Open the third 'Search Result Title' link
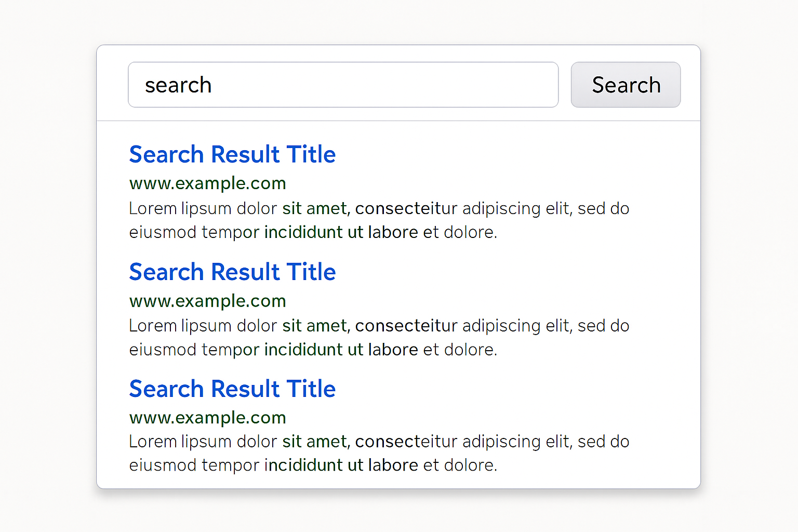 pos(232,388)
